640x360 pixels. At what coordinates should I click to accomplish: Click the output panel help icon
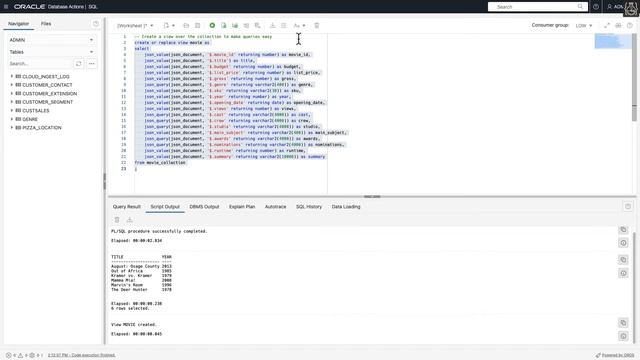(628, 207)
